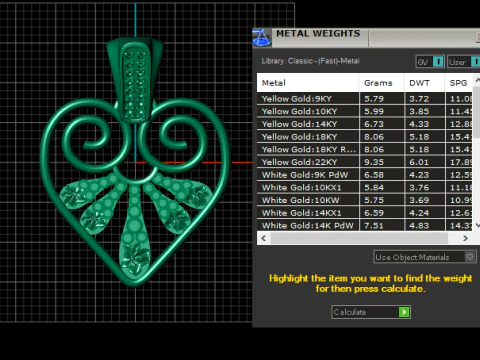Image resolution: width=480 pixels, height=360 pixels.
Task: Select the White Gold:9K PdW row
Action: tap(365, 175)
